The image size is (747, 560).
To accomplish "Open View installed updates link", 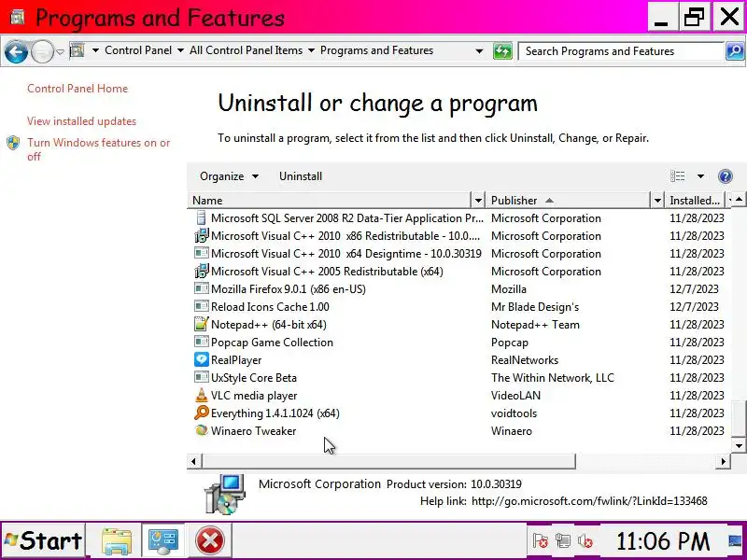I will (x=81, y=121).
